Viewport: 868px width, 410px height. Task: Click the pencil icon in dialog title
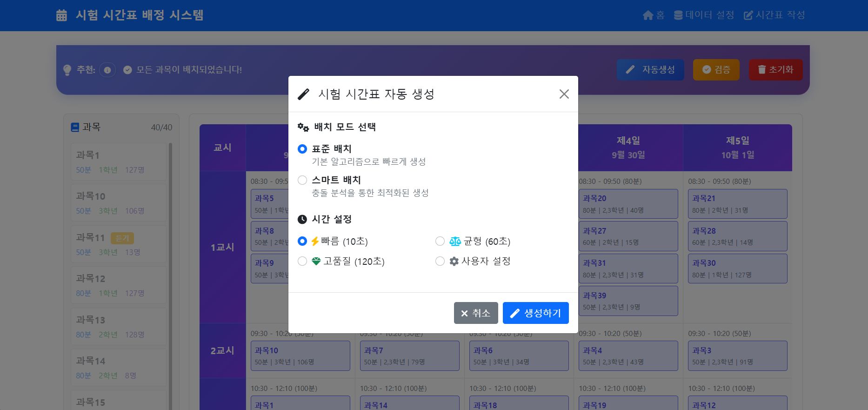click(303, 94)
